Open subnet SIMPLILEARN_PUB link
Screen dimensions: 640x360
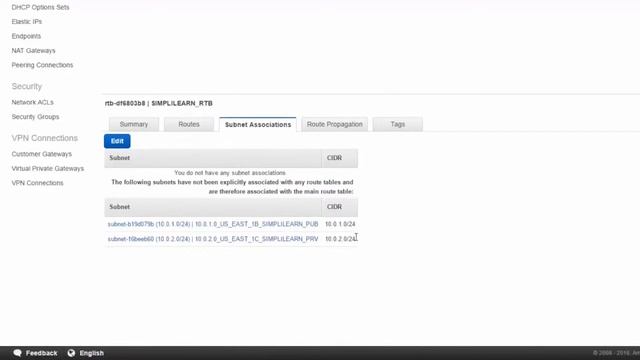(x=213, y=224)
